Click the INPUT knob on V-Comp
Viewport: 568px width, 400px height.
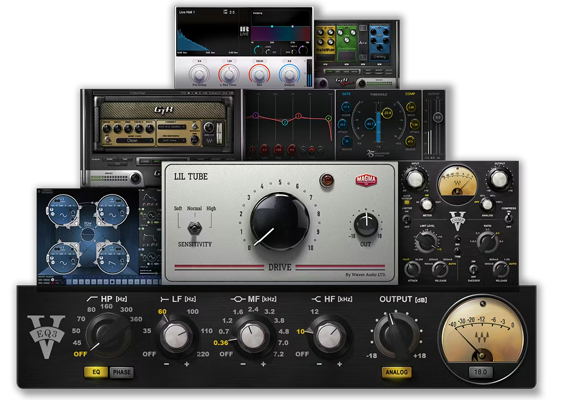(x=415, y=179)
